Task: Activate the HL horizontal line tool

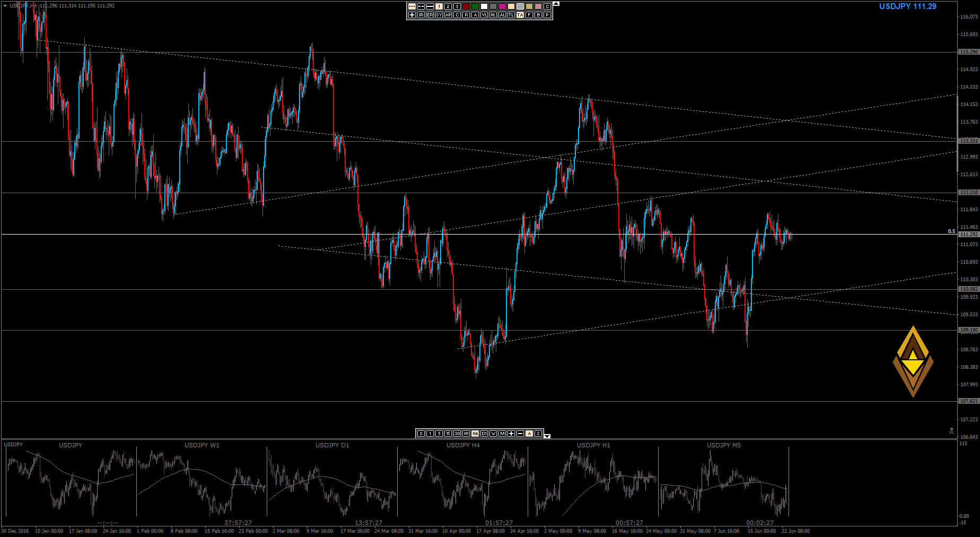Action: (x=493, y=15)
